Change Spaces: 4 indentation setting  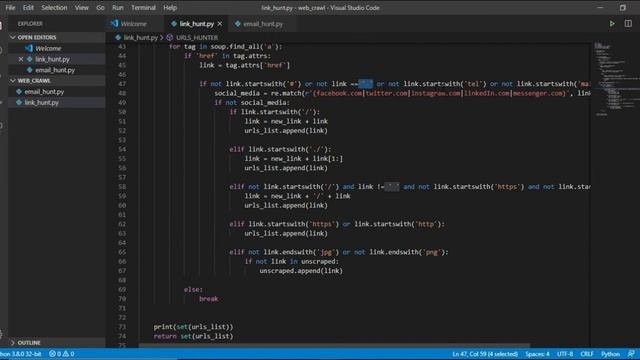538,354
